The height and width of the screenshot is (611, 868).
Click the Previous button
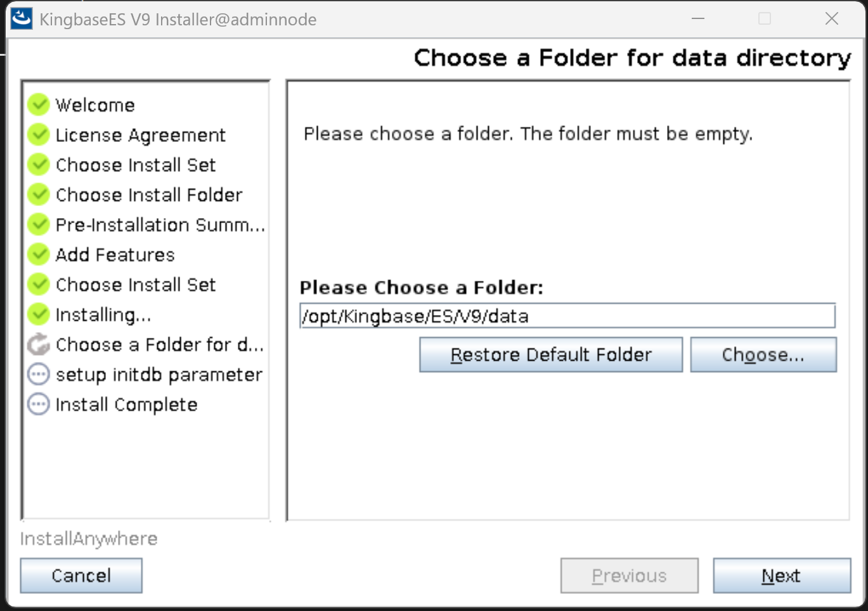(x=629, y=576)
